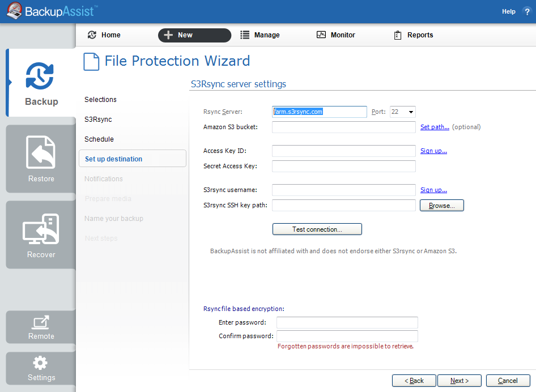Click the (optional) label text

(x=466, y=127)
